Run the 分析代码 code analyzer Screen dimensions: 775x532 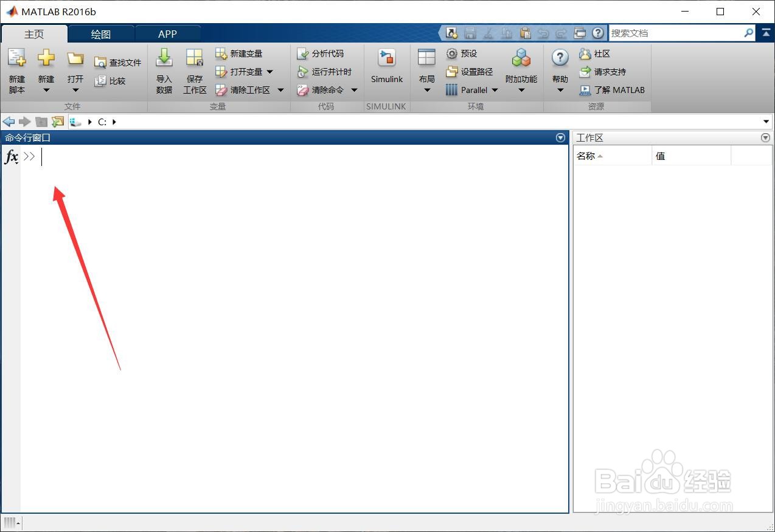click(320, 54)
